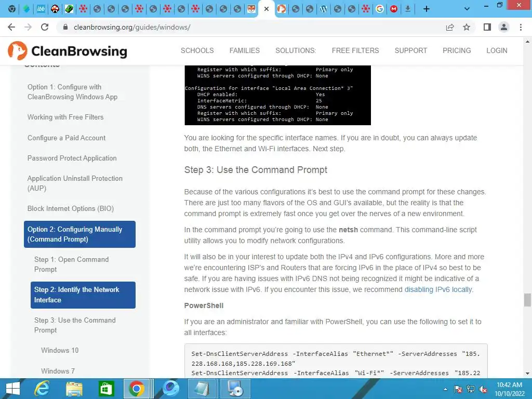This screenshot has height=399, width=532.
Task: Click the PowerShell subheading
Action: [x=204, y=305]
